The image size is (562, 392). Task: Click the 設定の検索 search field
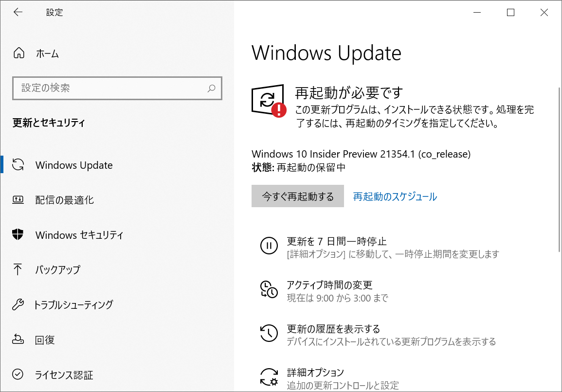117,88
